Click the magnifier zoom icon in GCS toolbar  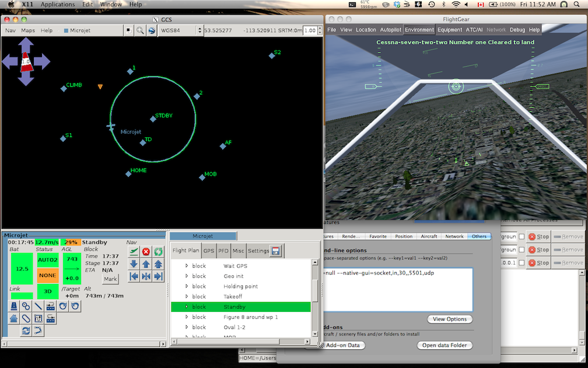(x=140, y=30)
